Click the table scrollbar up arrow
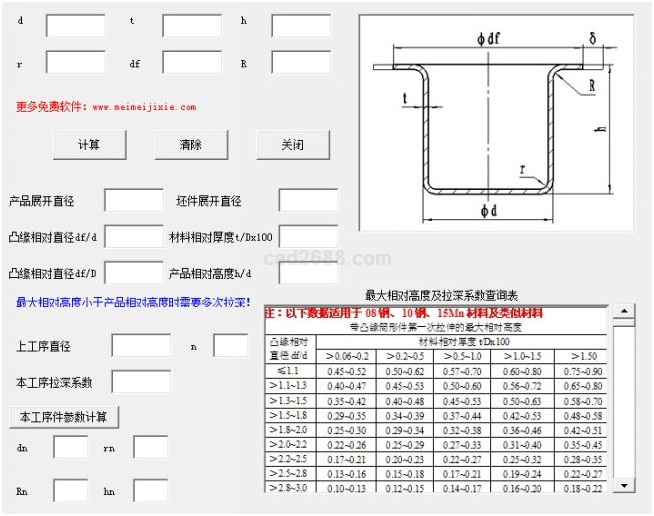This screenshot has height=516, width=654. point(624,312)
